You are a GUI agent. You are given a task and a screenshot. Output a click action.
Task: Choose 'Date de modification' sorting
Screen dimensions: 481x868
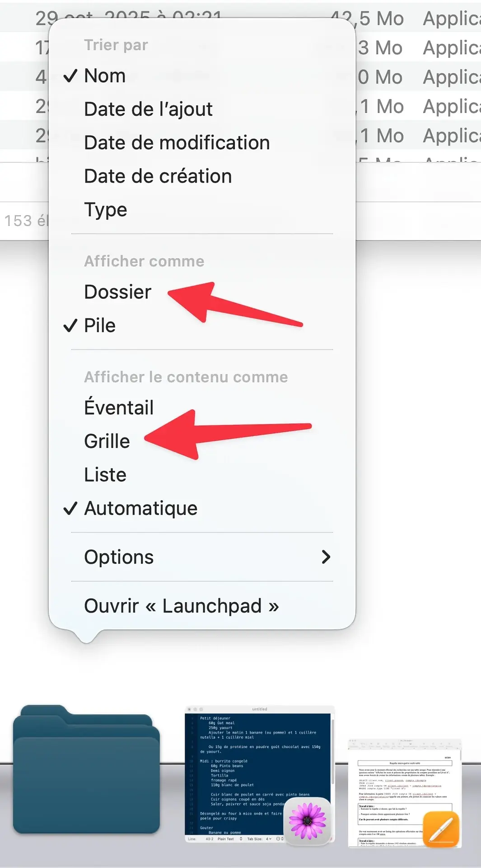point(176,142)
